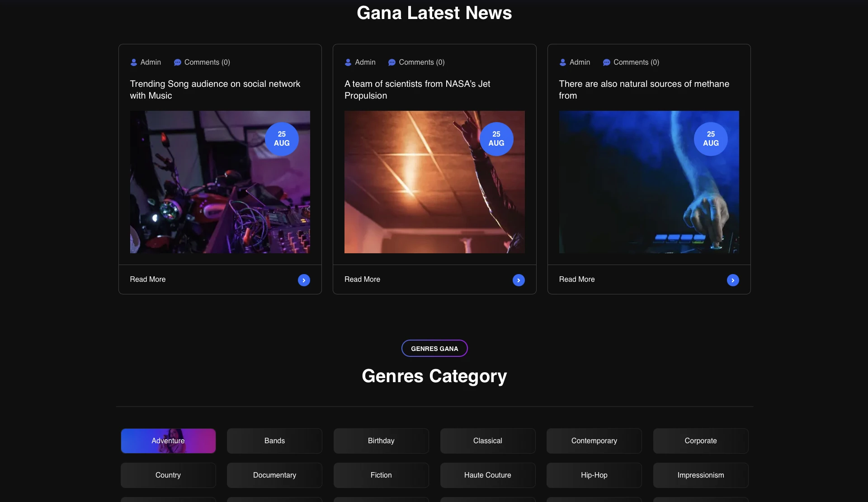Open the Impressionism genre
The width and height of the screenshot is (868, 502).
point(701,475)
